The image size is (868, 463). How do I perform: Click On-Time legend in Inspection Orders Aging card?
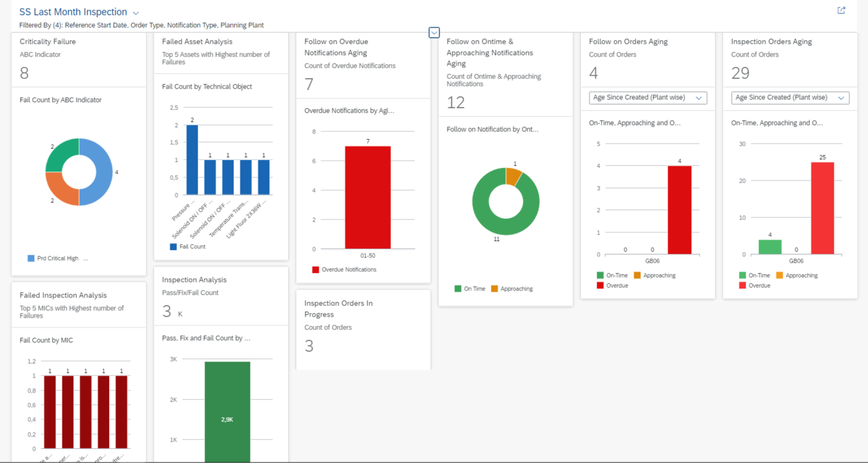pyautogui.click(x=754, y=276)
